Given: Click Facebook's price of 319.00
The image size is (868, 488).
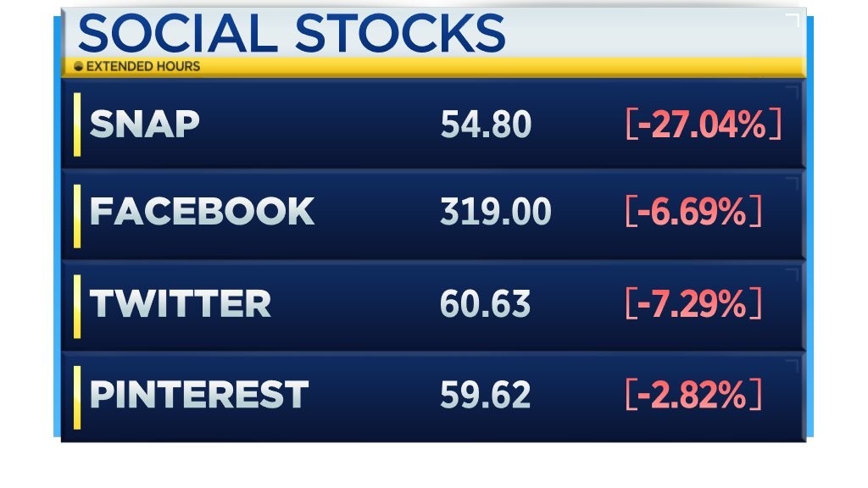Looking at the screenshot, I should point(495,212).
